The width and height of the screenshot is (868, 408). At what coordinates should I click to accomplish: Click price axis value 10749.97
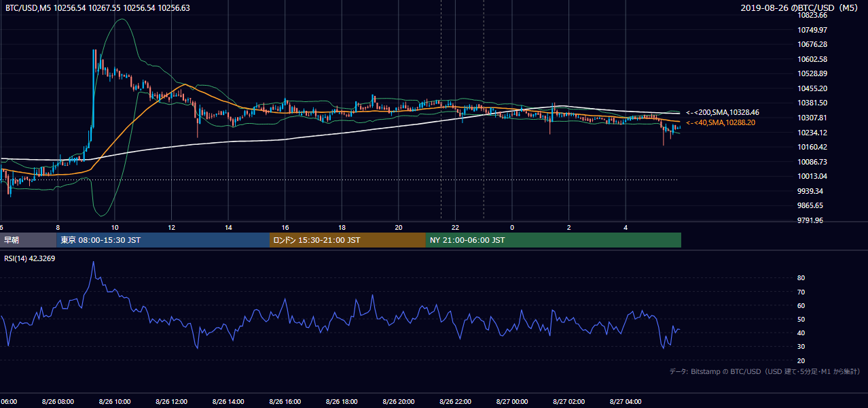tap(812, 30)
